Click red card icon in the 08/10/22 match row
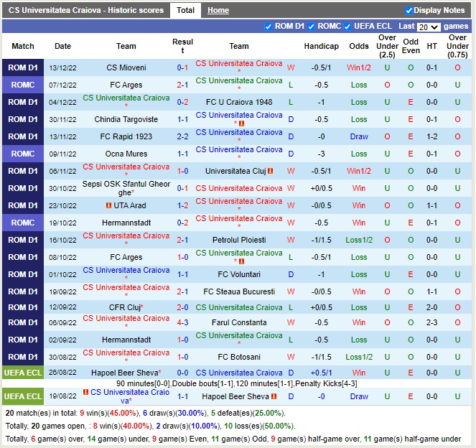Viewport: 476px width, 448px height. pos(242,261)
